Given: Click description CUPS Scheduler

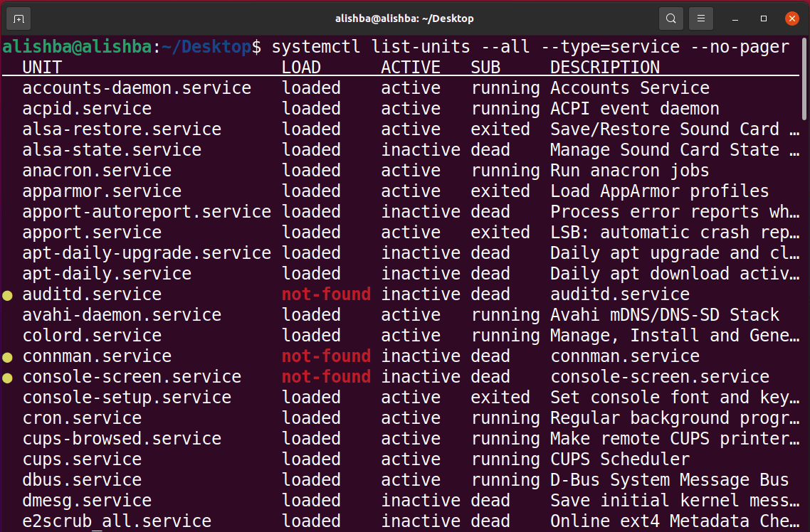Looking at the screenshot, I should pos(620,459).
